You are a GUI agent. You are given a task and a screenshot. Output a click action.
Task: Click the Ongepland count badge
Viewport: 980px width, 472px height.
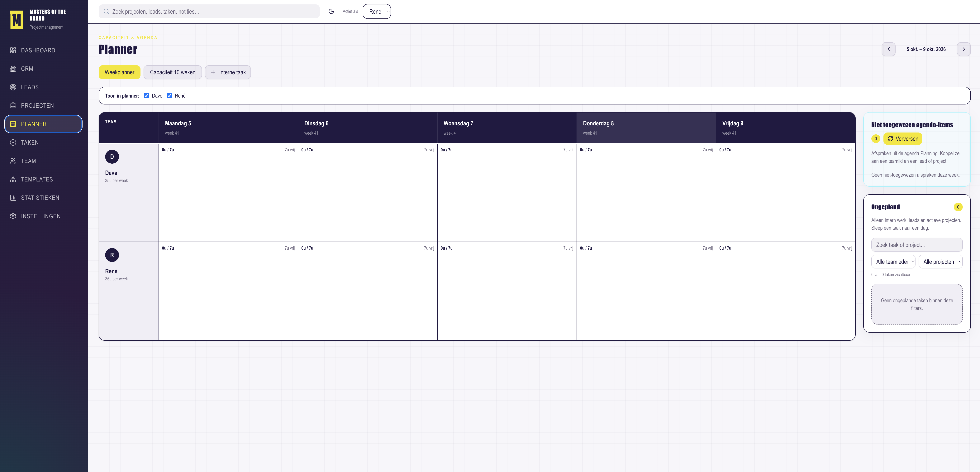(x=958, y=207)
